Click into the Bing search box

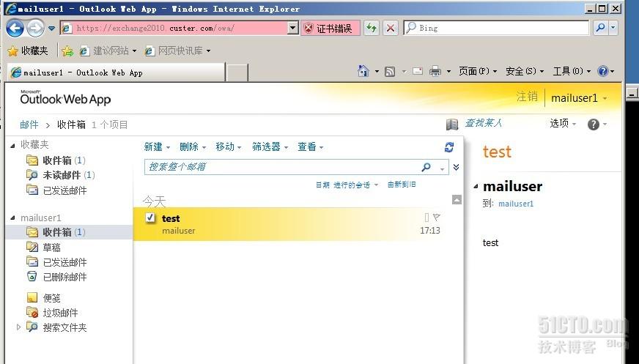(496, 28)
